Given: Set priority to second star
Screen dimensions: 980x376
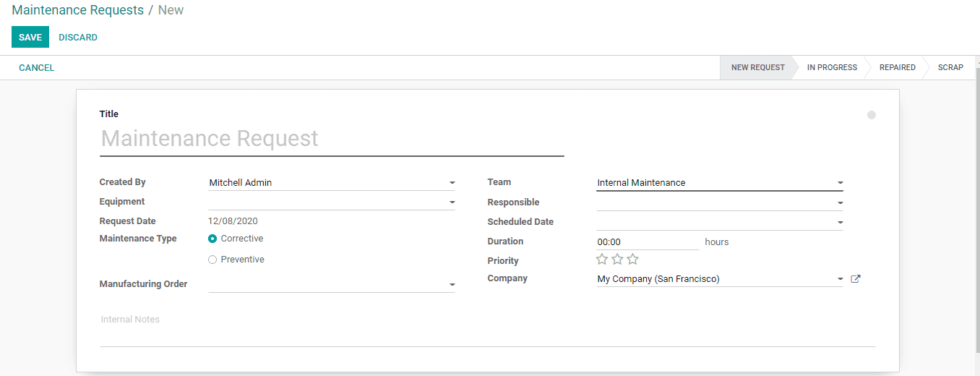Looking at the screenshot, I should [617, 259].
